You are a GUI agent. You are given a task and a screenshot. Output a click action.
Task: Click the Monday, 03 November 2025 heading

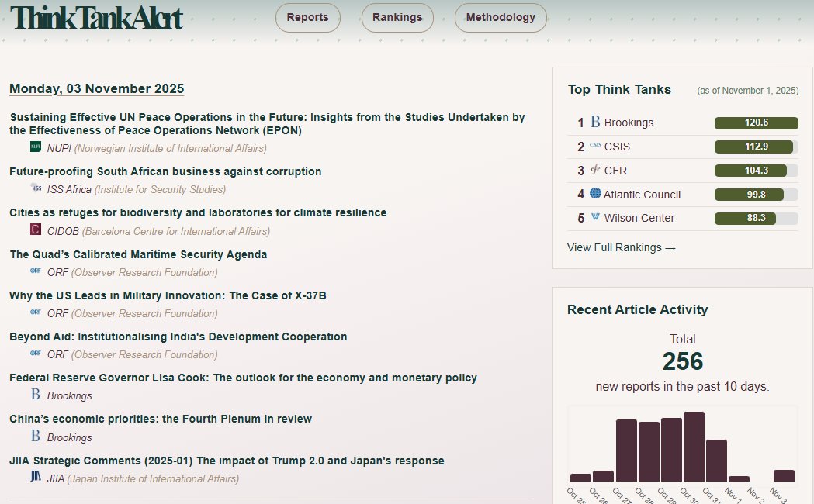96,88
